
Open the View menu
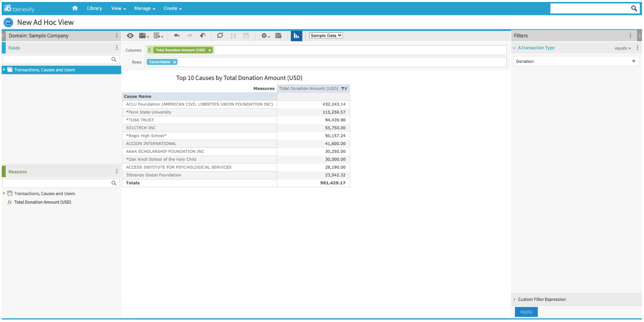tap(119, 8)
